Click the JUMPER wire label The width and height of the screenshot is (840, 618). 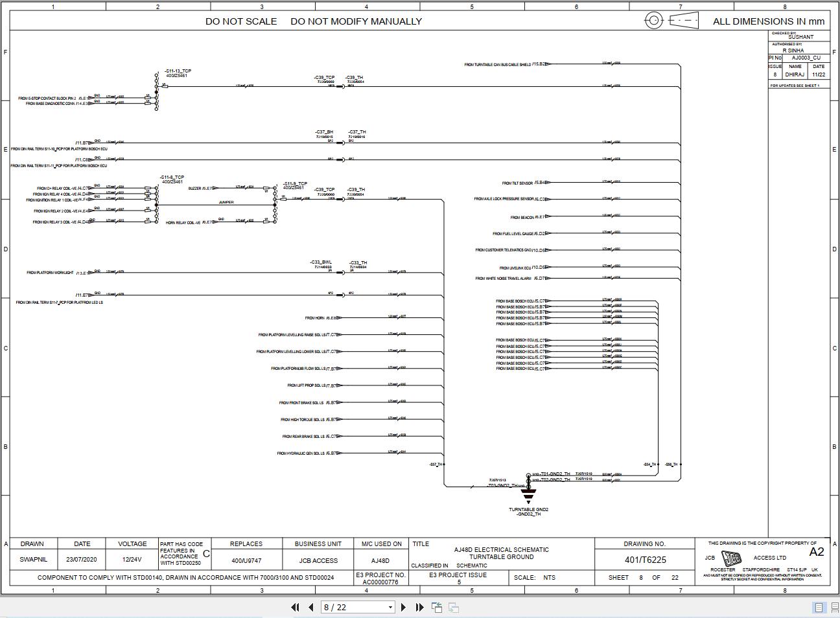pos(226,202)
